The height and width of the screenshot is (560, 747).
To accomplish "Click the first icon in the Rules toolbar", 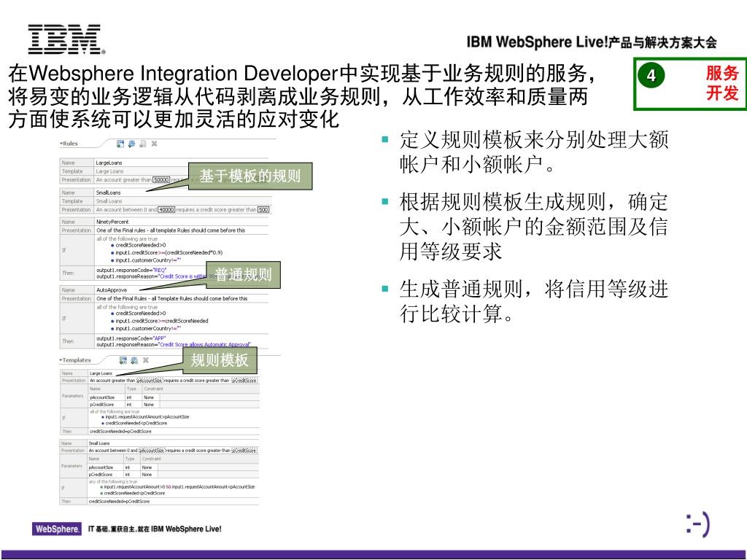I will tap(120, 144).
